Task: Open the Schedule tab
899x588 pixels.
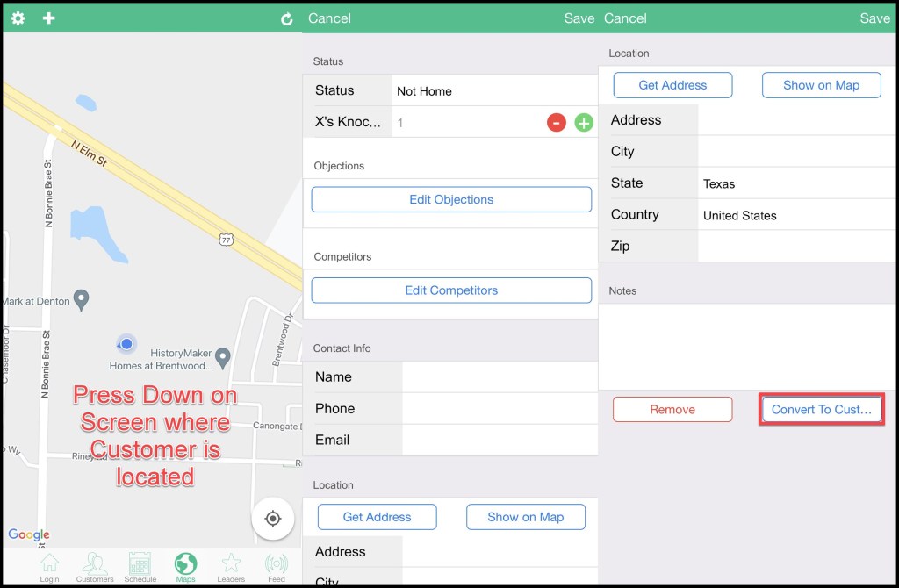Action: [140, 567]
